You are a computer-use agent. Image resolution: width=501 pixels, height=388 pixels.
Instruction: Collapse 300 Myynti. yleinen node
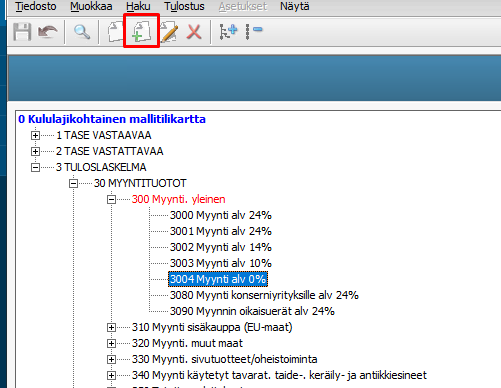click(111, 199)
